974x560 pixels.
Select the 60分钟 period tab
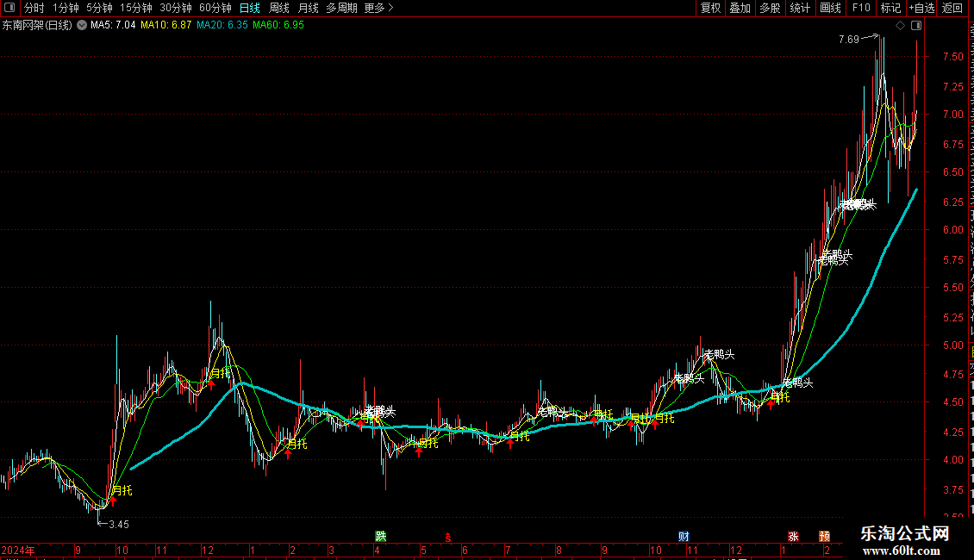[215, 8]
